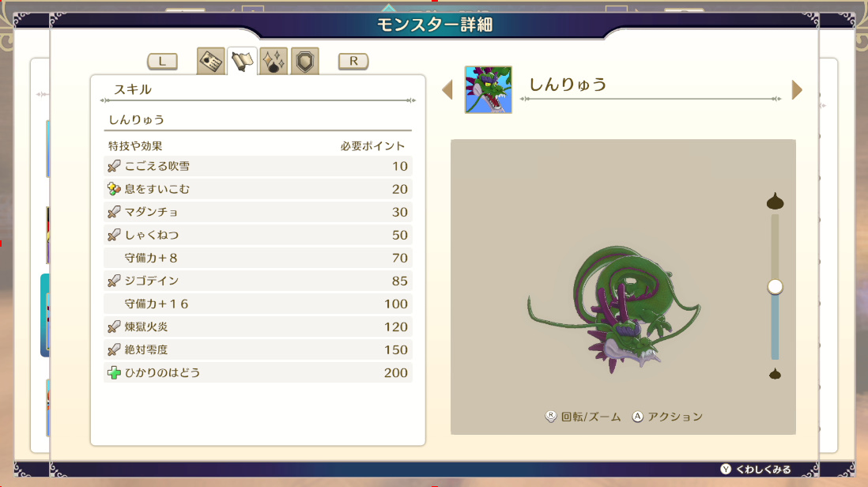Click the L shoulder button

pos(162,62)
